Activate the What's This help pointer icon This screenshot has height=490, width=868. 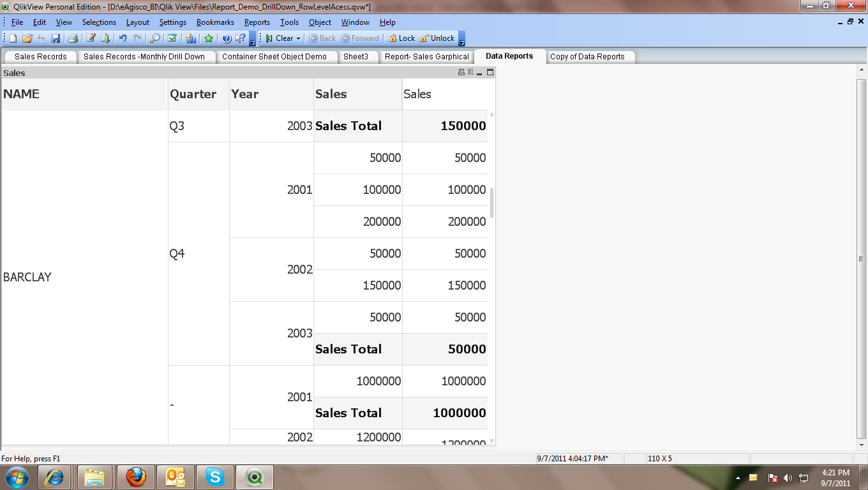(240, 38)
